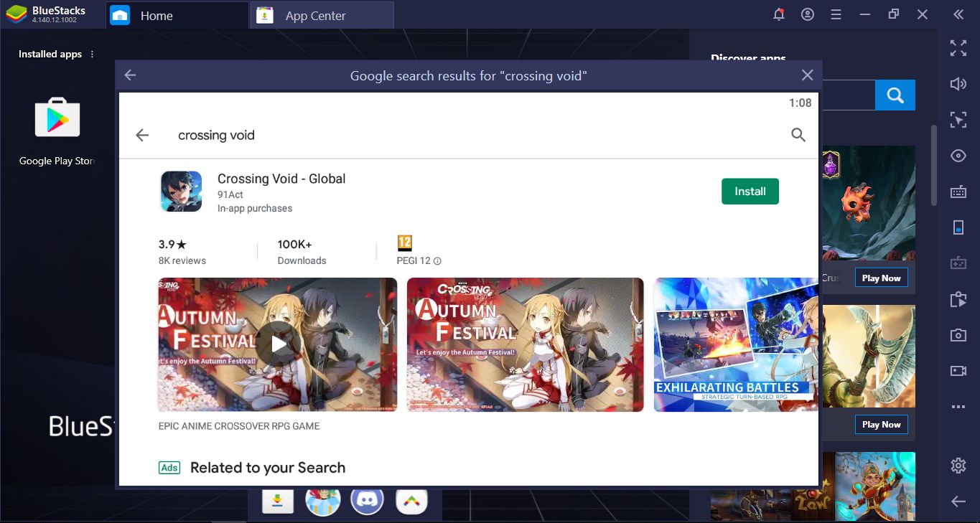The image size is (980, 523).
Task: Click the Ads badge beside Related to your Search
Action: (169, 468)
